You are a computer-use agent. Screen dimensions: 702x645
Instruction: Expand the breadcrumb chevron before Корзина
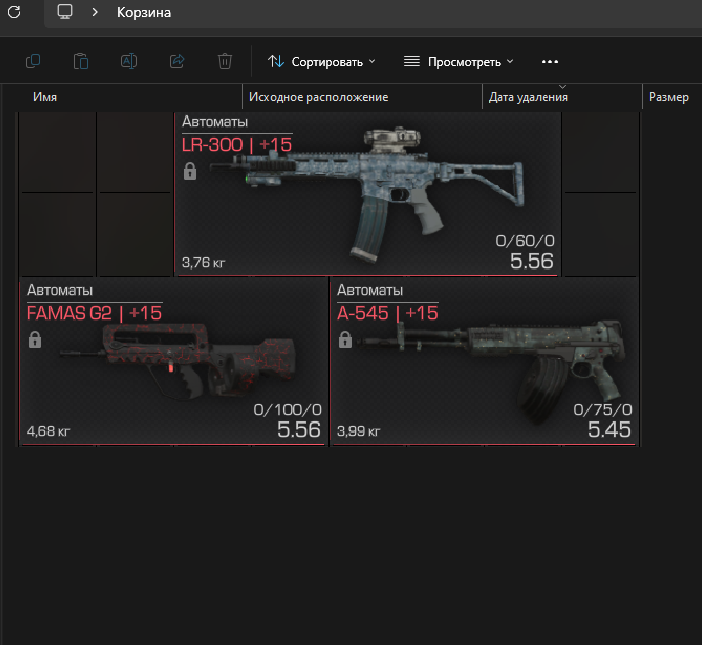point(95,13)
